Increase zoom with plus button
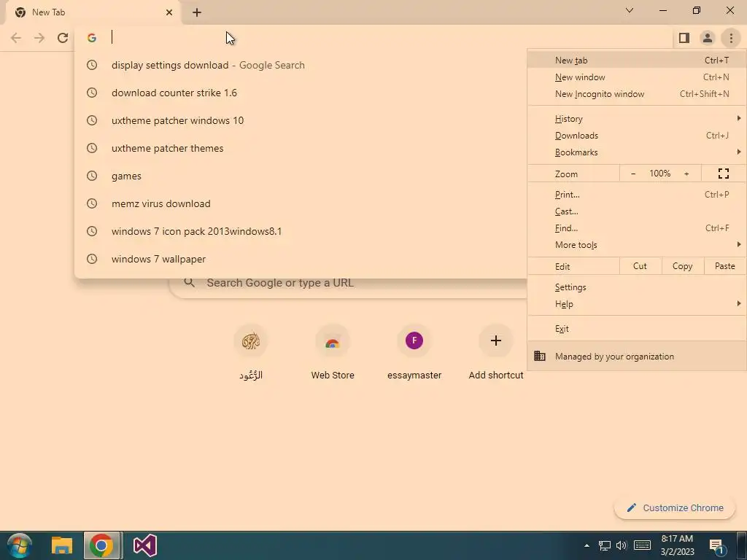This screenshot has width=747, height=560. [x=686, y=174]
